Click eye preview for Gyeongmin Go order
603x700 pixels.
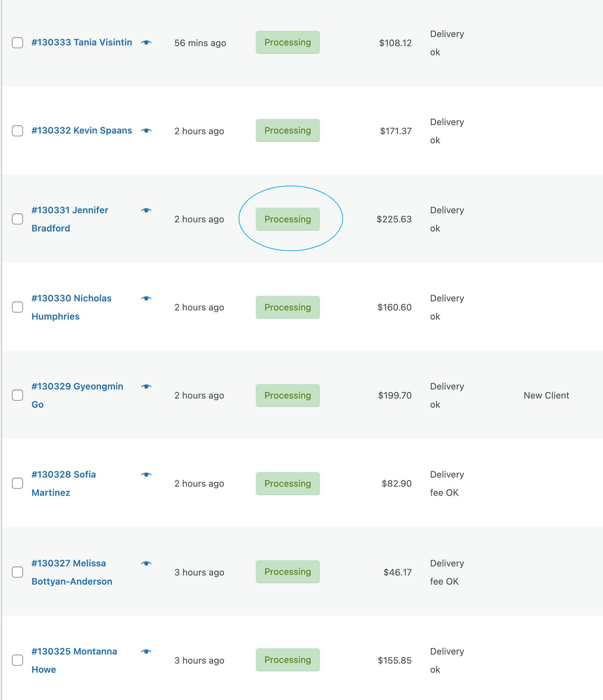point(146,387)
